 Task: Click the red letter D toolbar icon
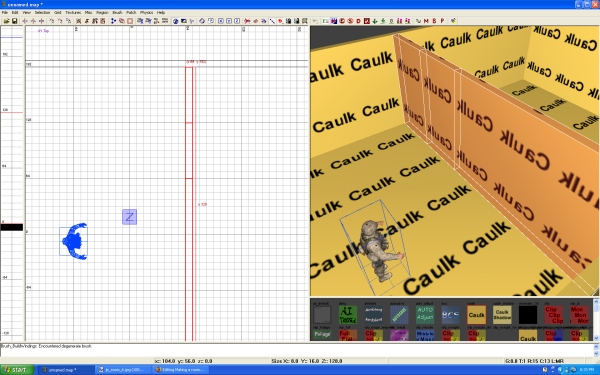[359, 21]
